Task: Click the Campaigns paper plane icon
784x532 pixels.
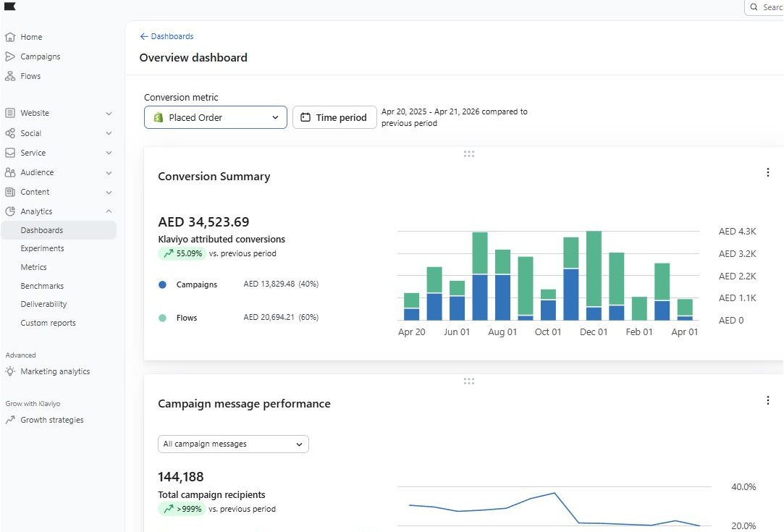Action: point(10,56)
